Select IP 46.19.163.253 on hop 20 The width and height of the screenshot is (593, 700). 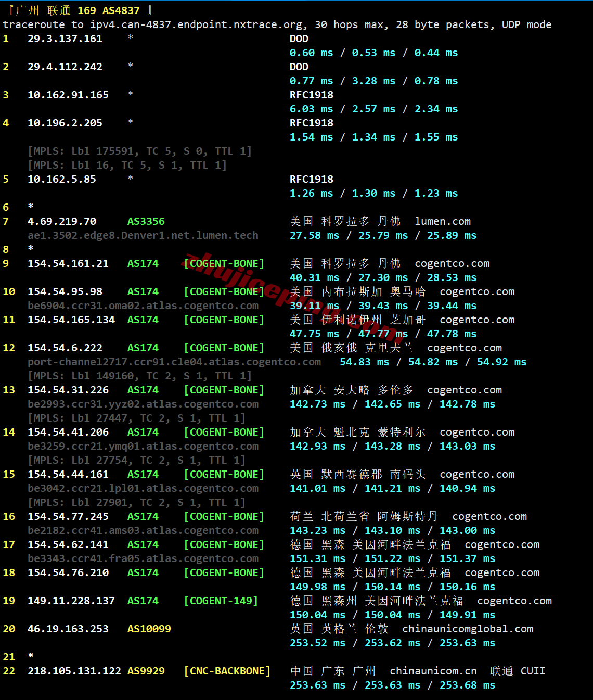click(68, 629)
